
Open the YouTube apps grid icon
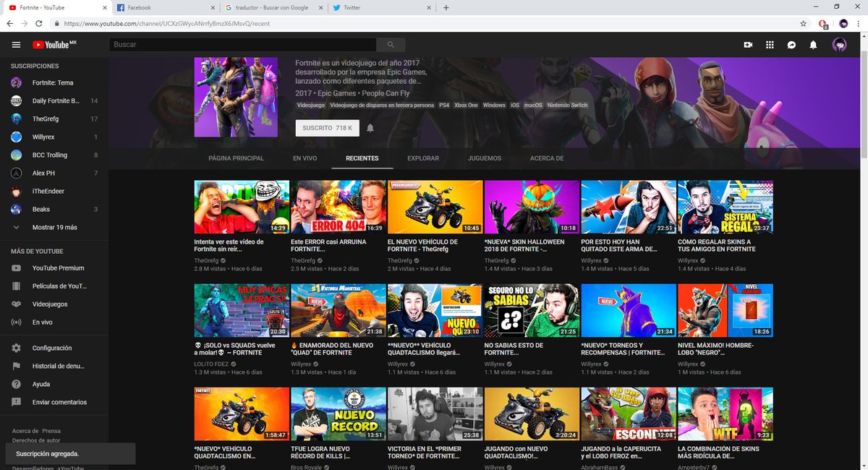[770, 45]
